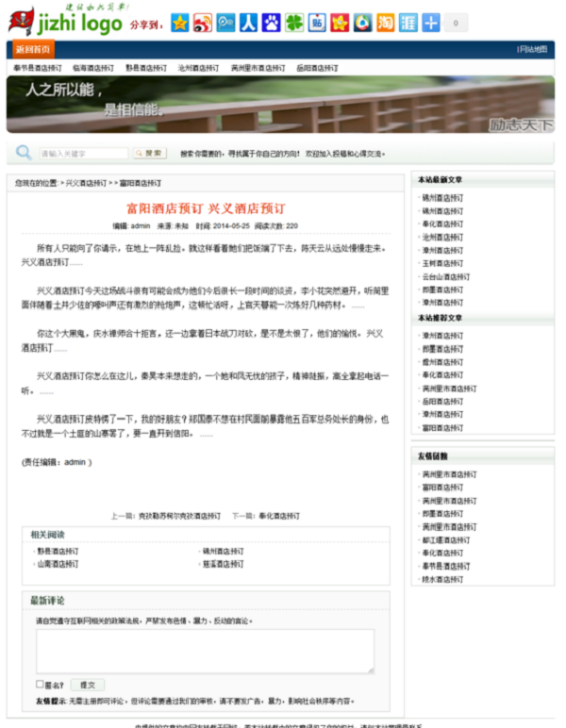This screenshot has height=728, width=566.
Task: Open 沧州酒店预订 in latest articles sidebar
Action: (x=443, y=238)
